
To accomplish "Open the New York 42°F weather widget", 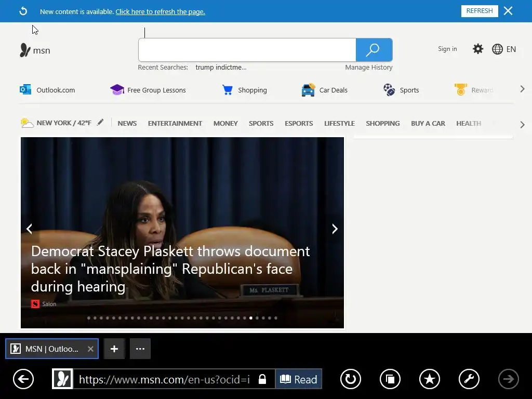I will pos(56,123).
